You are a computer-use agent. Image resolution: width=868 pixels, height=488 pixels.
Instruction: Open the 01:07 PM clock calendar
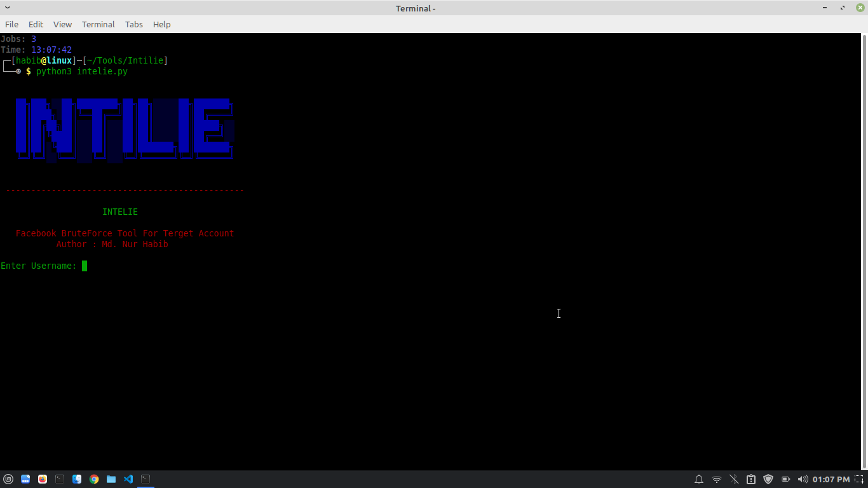[x=831, y=479]
